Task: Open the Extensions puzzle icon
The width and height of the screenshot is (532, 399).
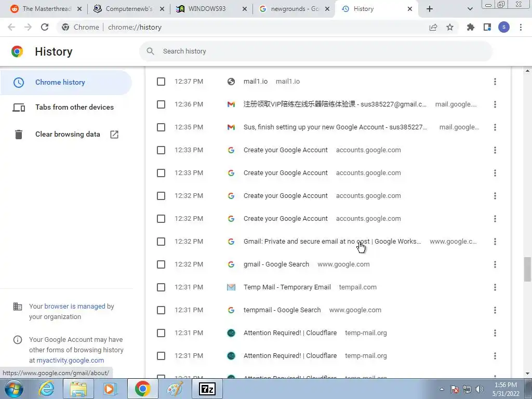Action: [471, 27]
